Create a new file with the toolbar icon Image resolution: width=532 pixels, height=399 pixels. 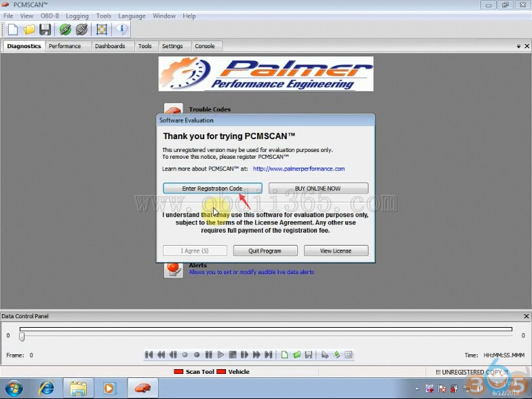pos(12,30)
